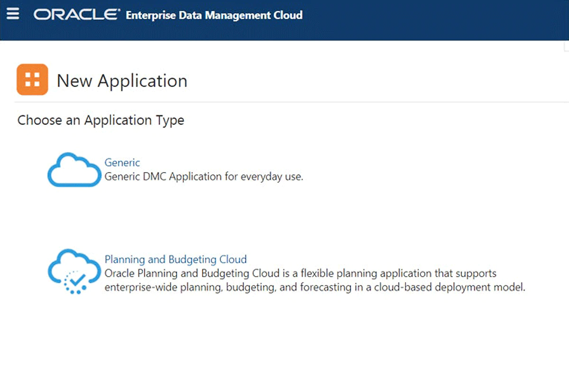The image size is (569, 392).
Task: Click the checkmark inside the Planning cloud
Action: (x=77, y=279)
